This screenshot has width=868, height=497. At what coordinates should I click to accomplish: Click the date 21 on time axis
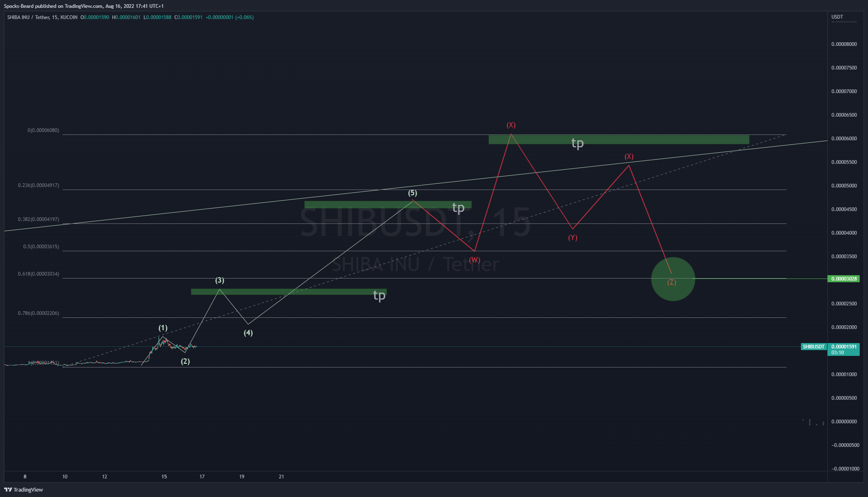[x=281, y=477]
